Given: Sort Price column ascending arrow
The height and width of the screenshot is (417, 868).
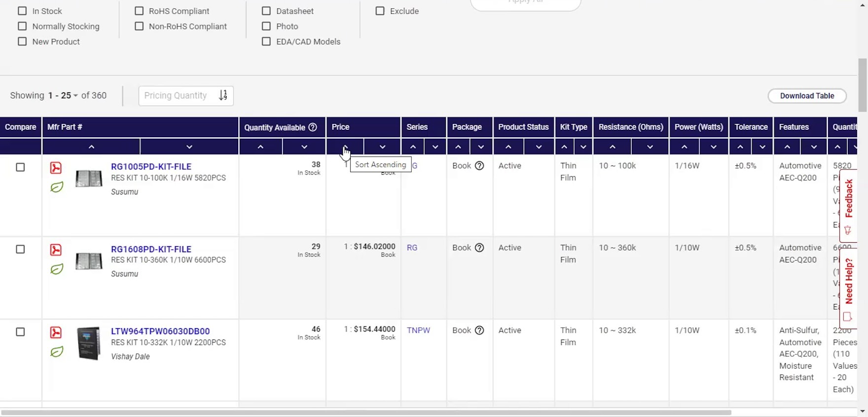Looking at the screenshot, I should point(345,147).
